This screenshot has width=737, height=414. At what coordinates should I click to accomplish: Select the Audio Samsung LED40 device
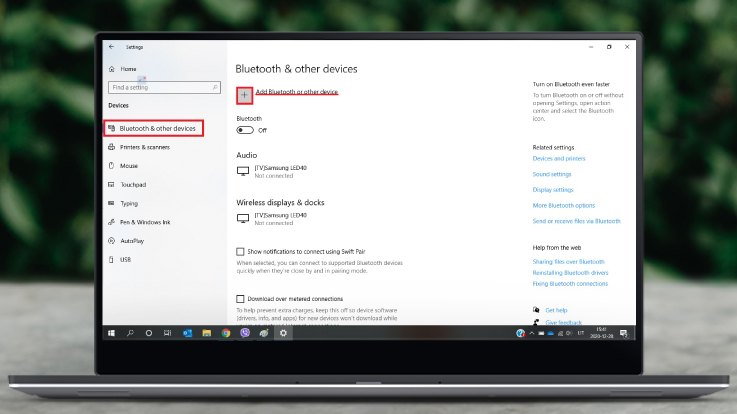[x=280, y=172]
